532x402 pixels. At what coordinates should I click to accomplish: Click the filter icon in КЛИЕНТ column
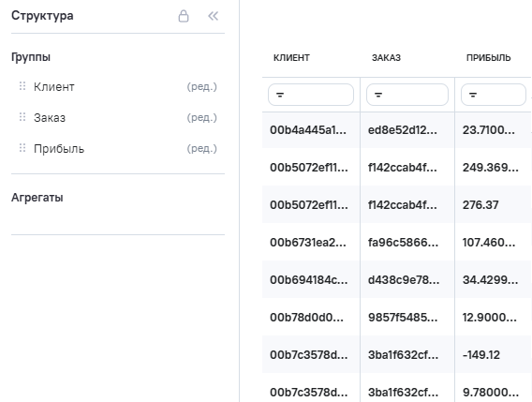(x=280, y=95)
